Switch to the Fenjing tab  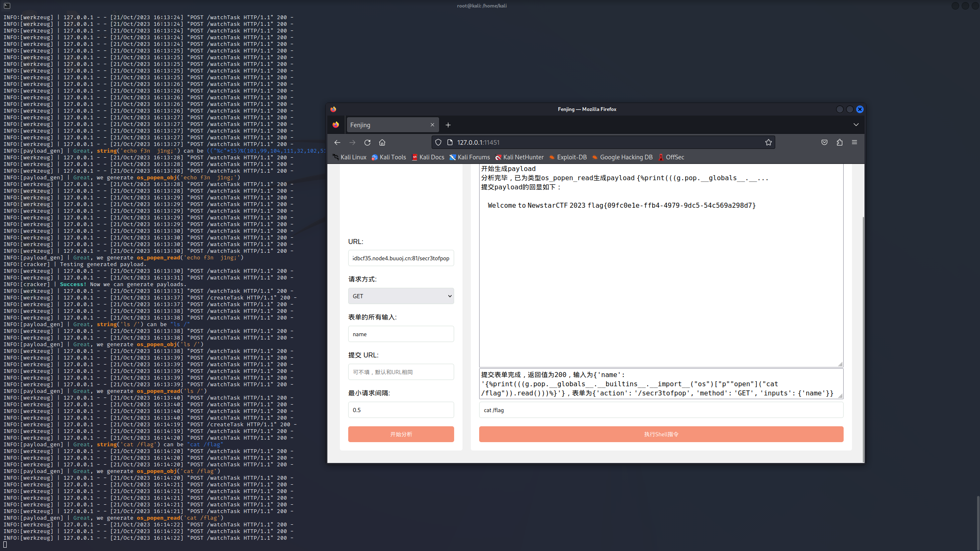393,125
